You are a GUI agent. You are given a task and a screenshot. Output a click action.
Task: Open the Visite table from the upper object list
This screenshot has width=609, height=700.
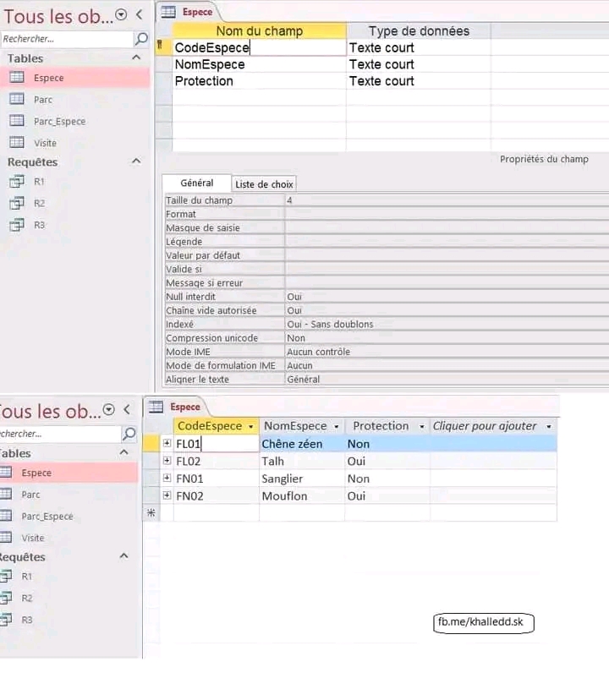click(45, 143)
